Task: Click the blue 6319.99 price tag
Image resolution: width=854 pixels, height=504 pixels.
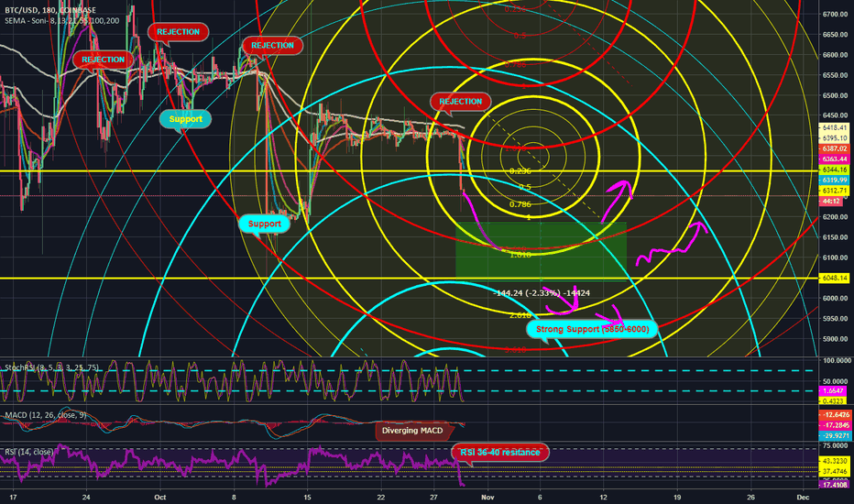Action: [834, 180]
